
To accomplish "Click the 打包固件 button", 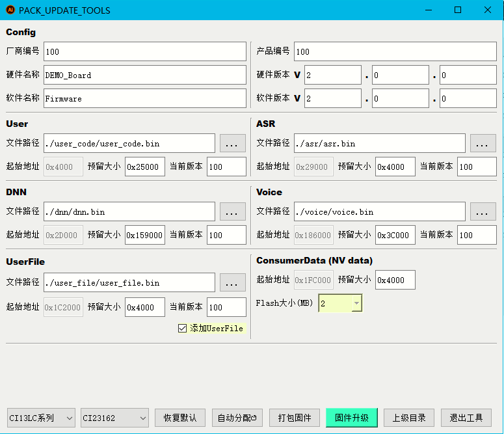I will point(295,418).
